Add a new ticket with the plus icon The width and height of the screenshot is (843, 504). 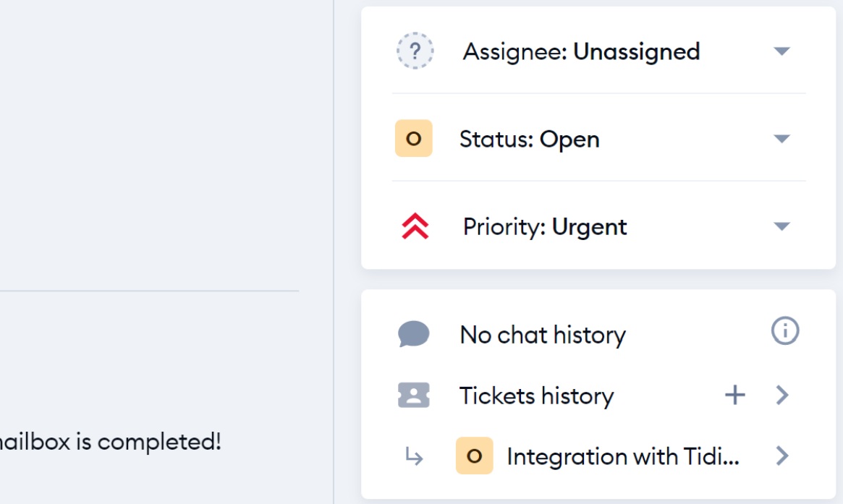735,395
